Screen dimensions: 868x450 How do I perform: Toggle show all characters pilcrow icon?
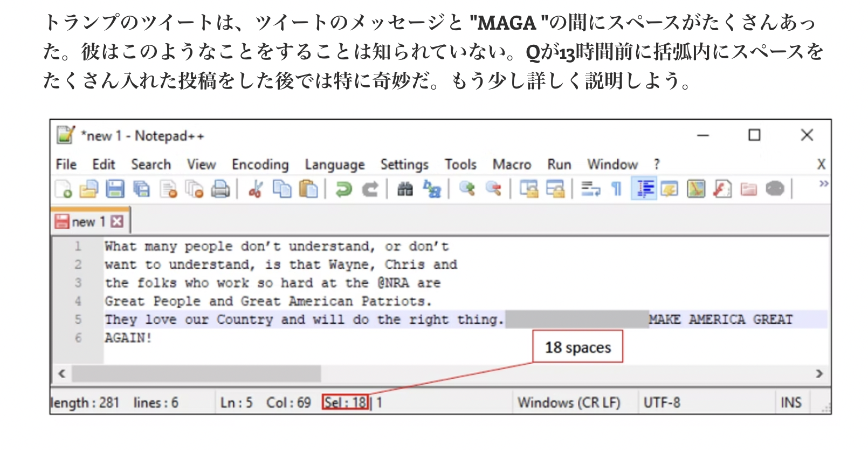(x=617, y=189)
